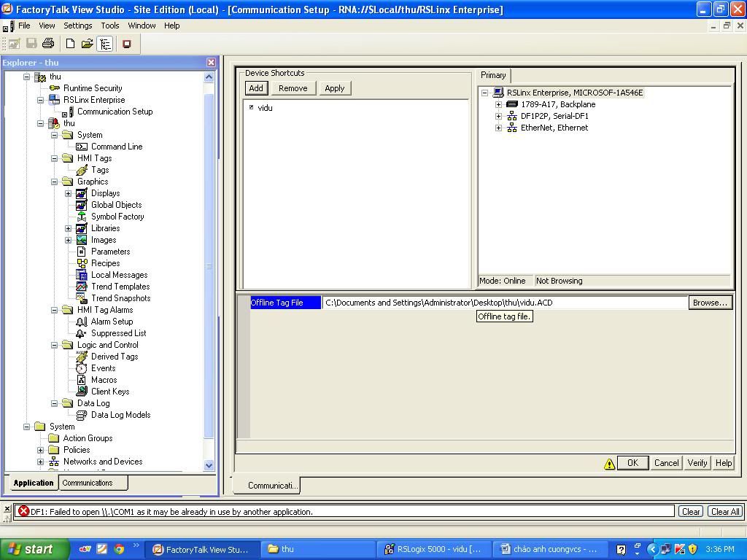Close the Explorer panel
747x560 pixels.
[x=211, y=63]
